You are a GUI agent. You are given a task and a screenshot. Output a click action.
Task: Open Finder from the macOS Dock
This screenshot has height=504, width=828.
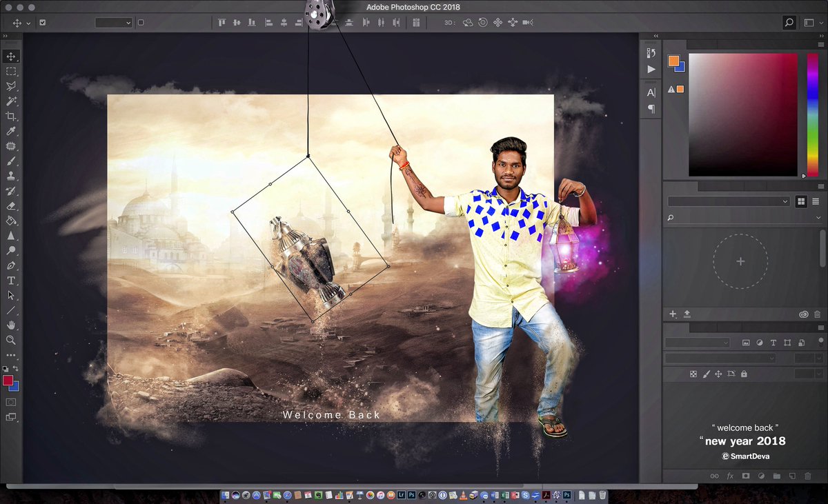point(226,494)
